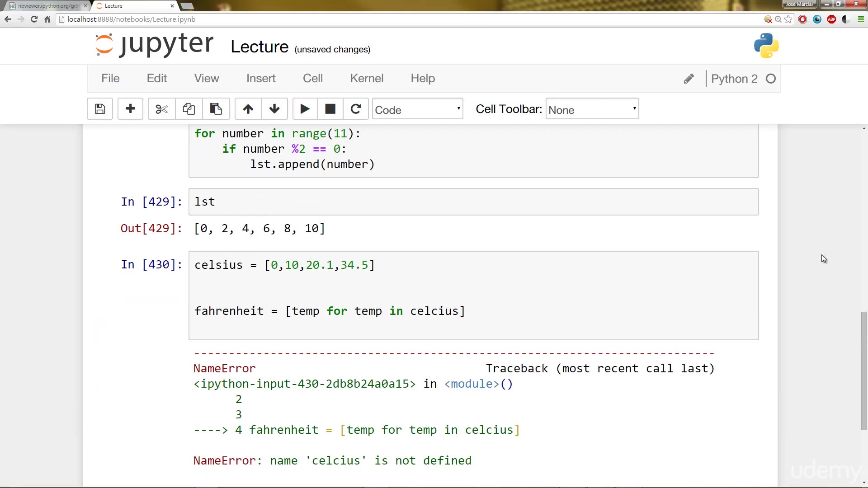Expand the Chrome menu with three lines
Image resolution: width=868 pixels, height=488 pixels.
[x=861, y=19]
